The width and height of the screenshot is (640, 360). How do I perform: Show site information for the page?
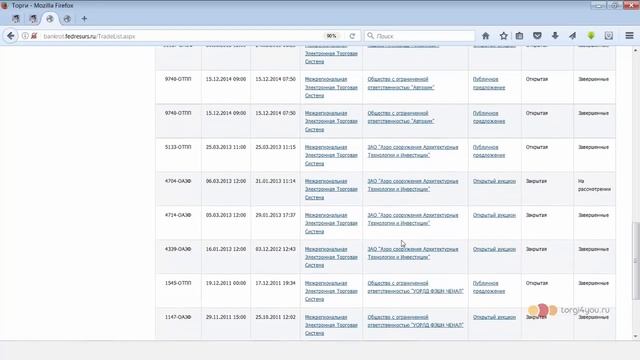point(25,36)
